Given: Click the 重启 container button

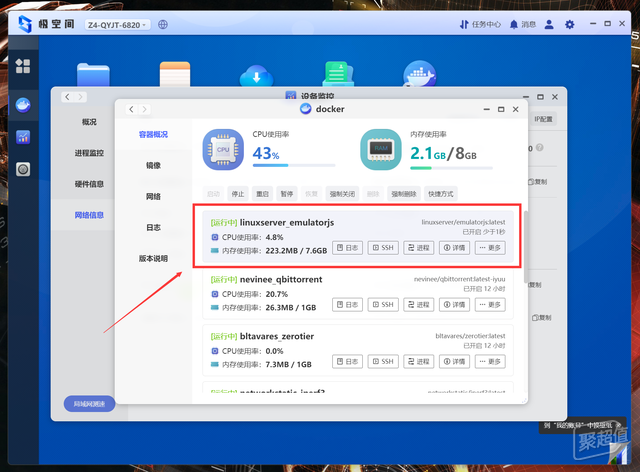Looking at the screenshot, I should (x=262, y=194).
